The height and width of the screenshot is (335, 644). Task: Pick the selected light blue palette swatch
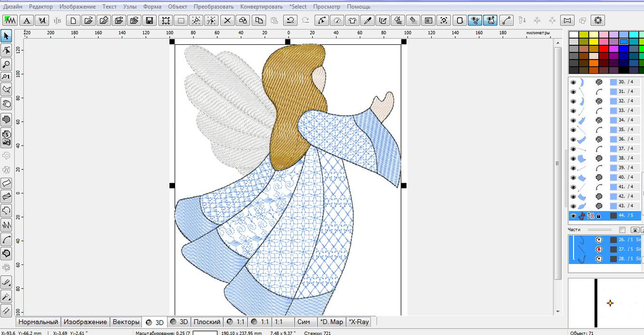624,42
